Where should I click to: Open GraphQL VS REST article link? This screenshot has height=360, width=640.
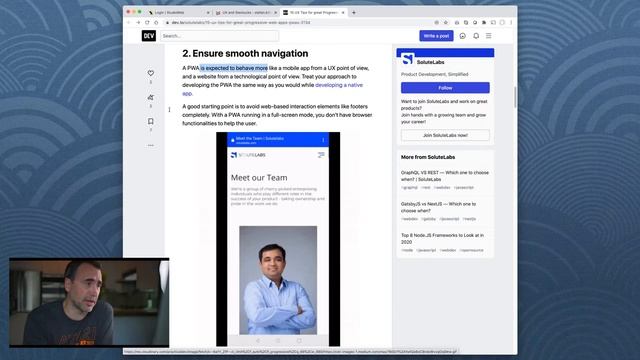[444, 176]
